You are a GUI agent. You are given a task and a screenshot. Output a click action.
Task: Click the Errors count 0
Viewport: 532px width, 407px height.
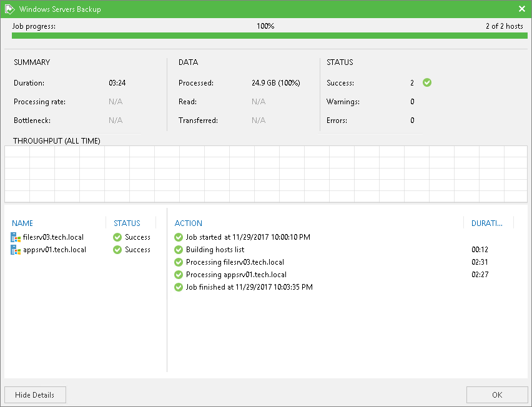[x=412, y=120]
